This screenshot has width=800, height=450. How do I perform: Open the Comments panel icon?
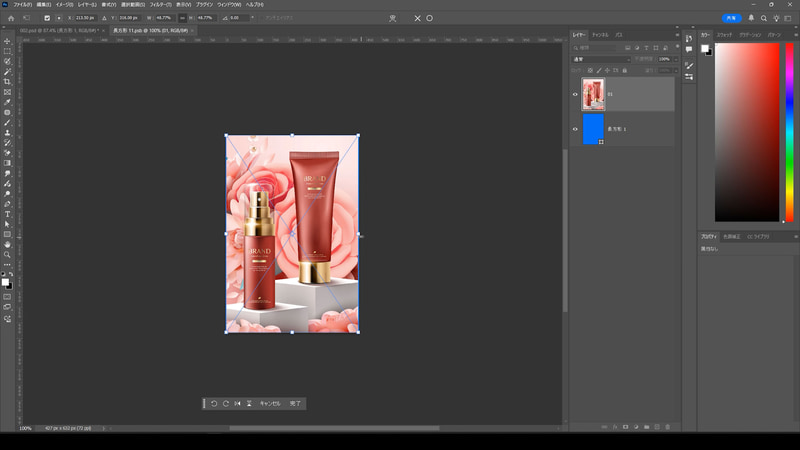click(689, 49)
